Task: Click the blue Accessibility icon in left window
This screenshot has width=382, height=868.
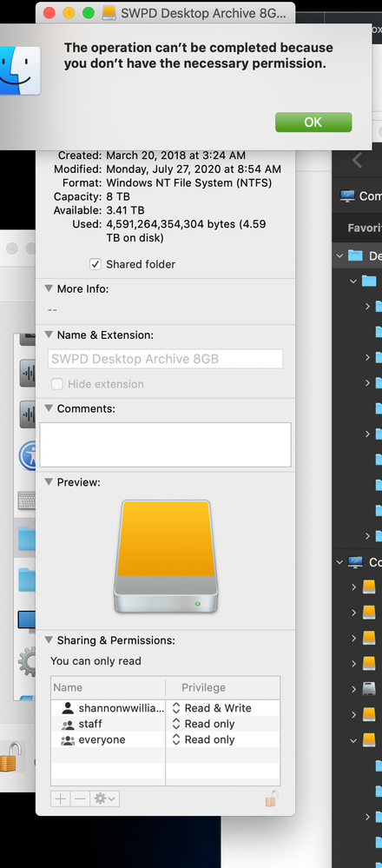Action: pyautogui.click(x=27, y=455)
